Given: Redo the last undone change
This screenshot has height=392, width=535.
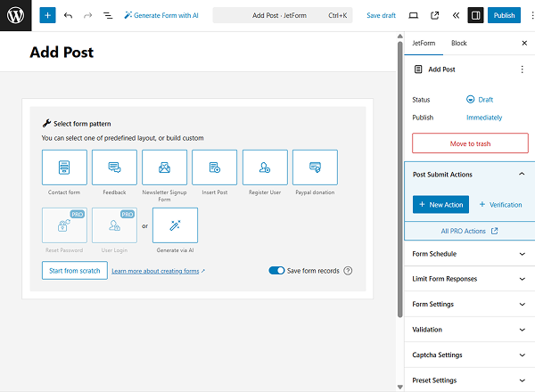Looking at the screenshot, I should 88,15.
